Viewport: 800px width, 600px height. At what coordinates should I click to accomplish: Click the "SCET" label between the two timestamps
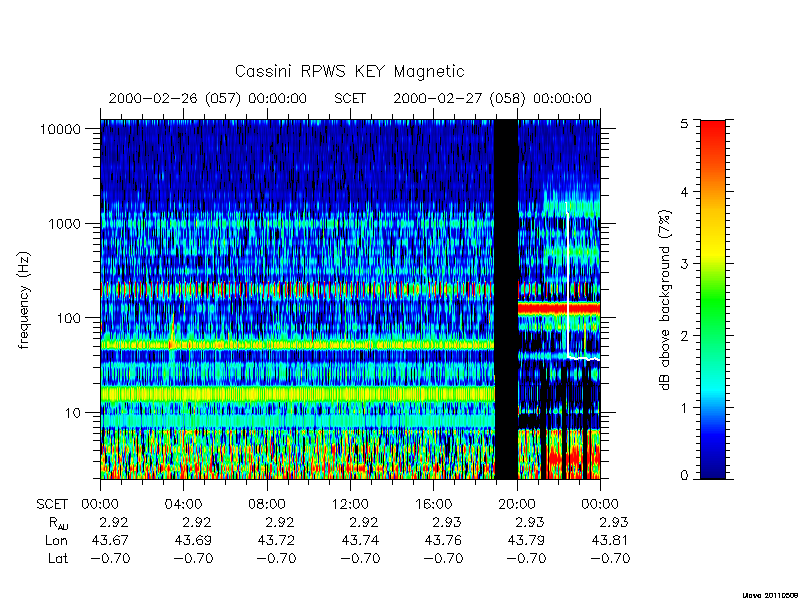(350, 98)
